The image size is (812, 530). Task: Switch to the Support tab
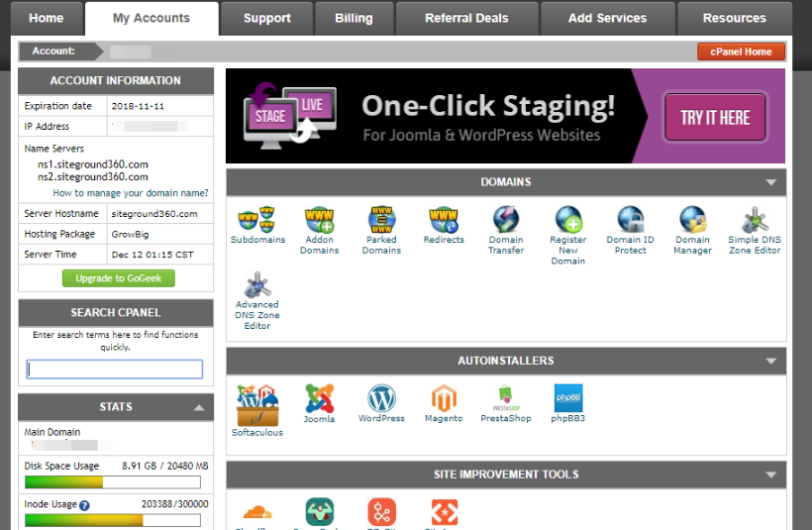pyautogui.click(x=266, y=18)
